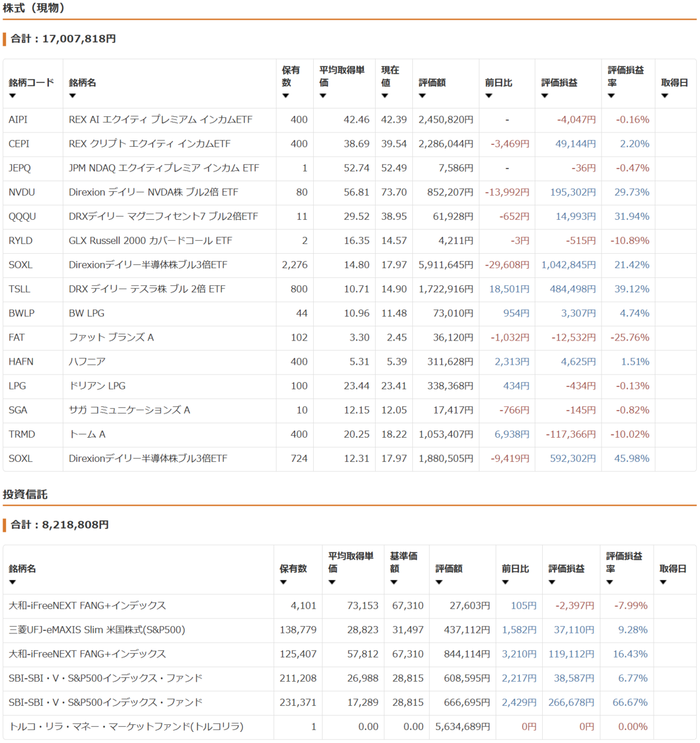This screenshot has width=700, height=743.
Task: Click the QQQU ticker code
Action: point(22,216)
